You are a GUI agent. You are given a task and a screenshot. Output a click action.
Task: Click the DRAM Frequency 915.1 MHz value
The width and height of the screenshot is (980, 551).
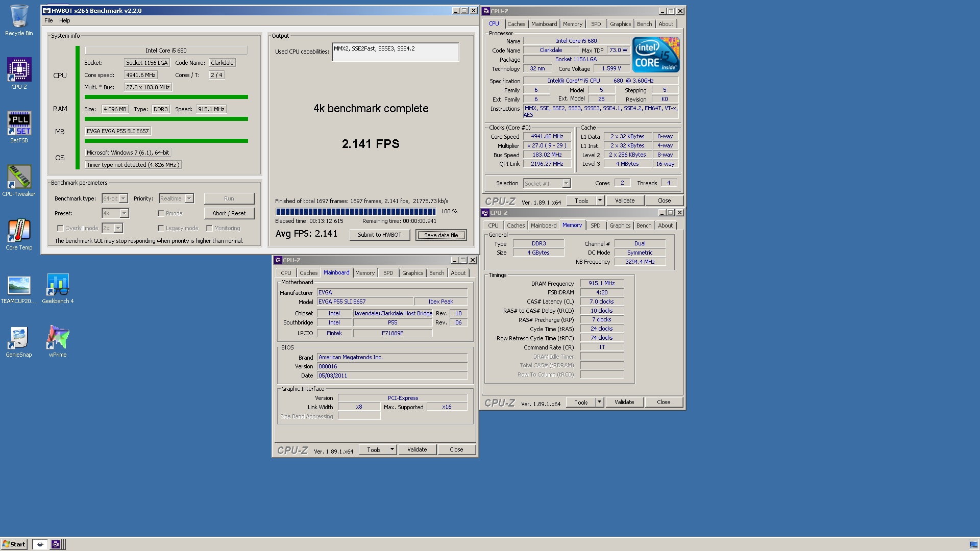pyautogui.click(x=602, y=283)
